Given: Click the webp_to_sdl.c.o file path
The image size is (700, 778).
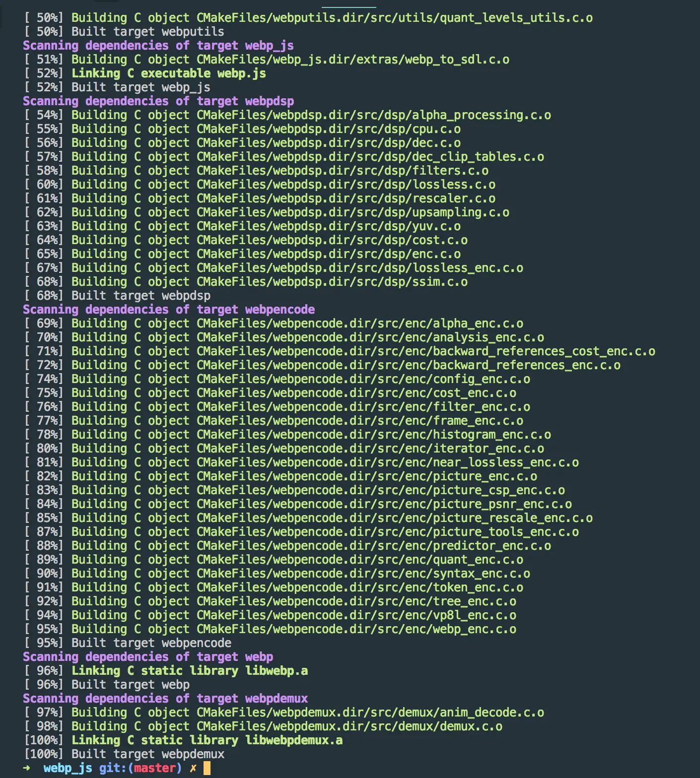Looking at the screenshot, I should [353, 60].
